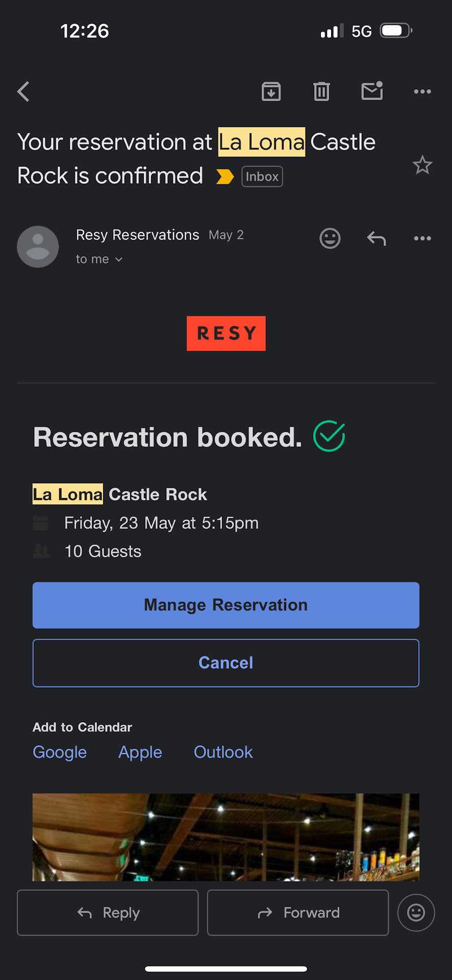
Task: Mark the email as unread
Action: 372,91
